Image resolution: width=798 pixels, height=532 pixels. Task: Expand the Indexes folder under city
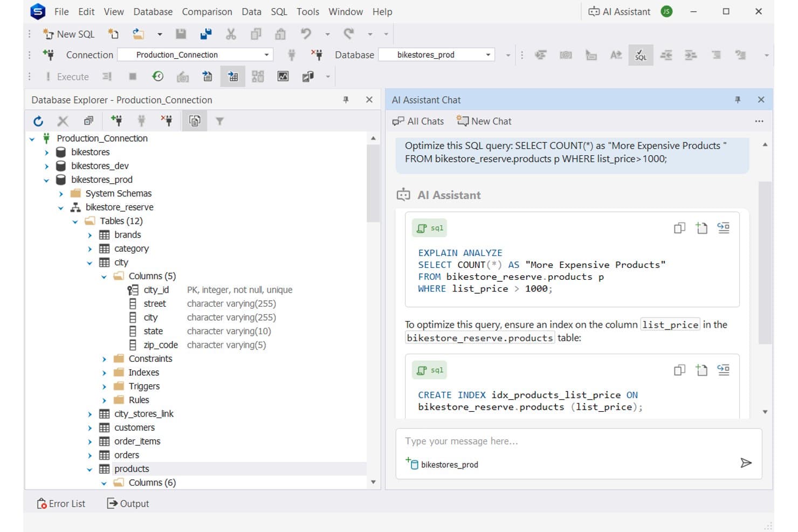pos(104,372)
